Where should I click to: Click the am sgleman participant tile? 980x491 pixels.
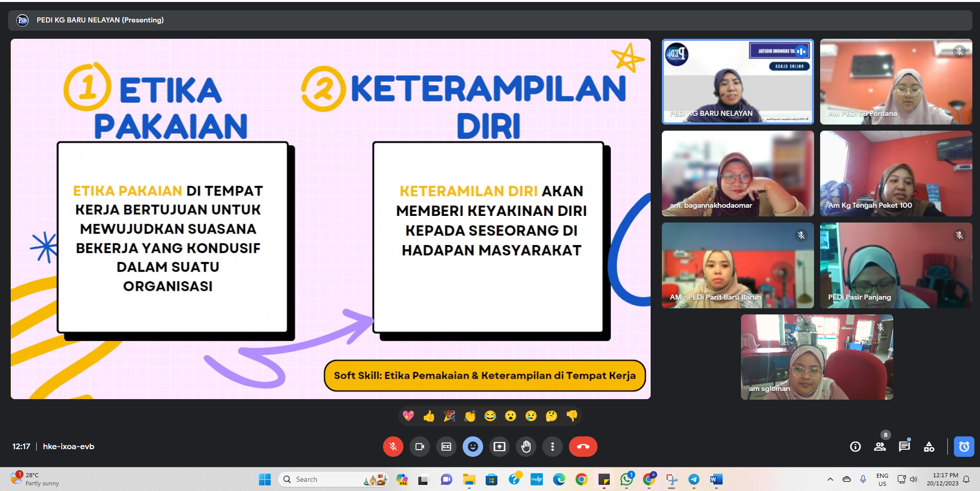point(817,357)
